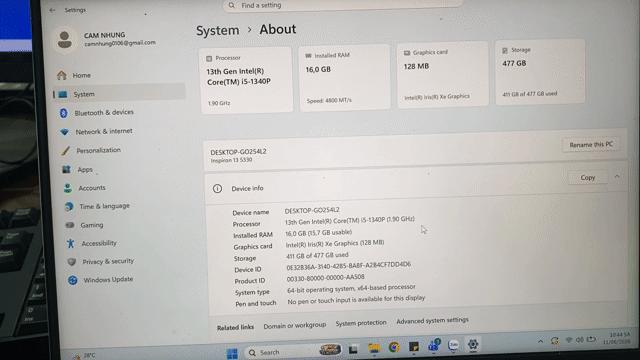
Task: Open Apps settings
Action: [78, 169]
